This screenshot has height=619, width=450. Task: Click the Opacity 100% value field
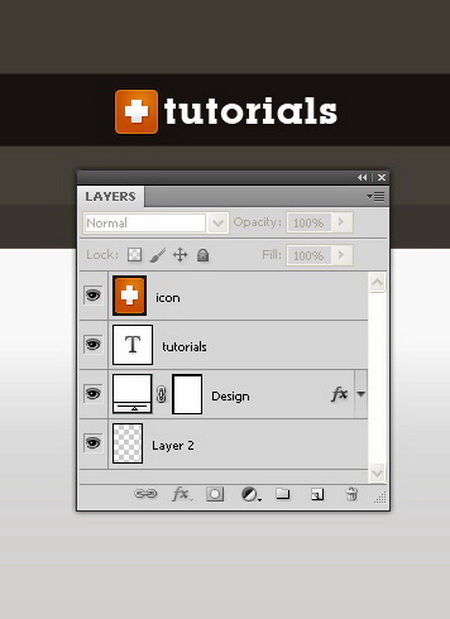coord(309,223)
